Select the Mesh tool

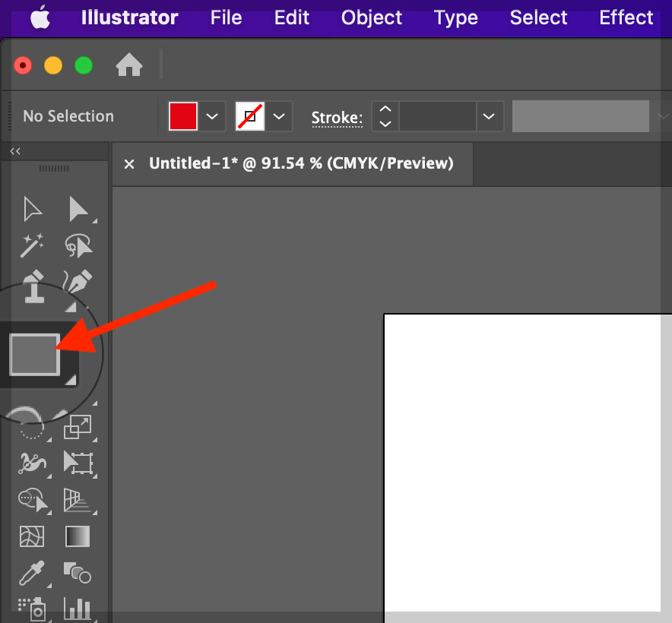click(x=32, y=536)
